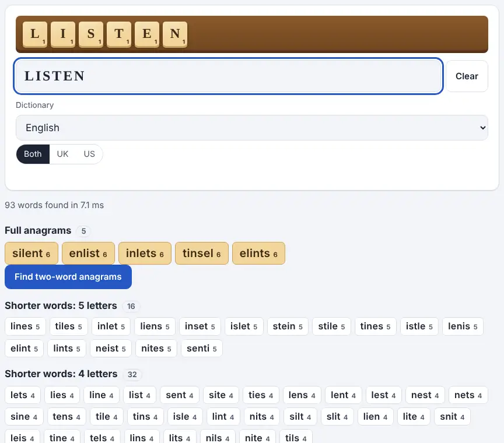Select the word 'nets'
Viewport: 504px width, 443px height.
[x=468, y=395]
